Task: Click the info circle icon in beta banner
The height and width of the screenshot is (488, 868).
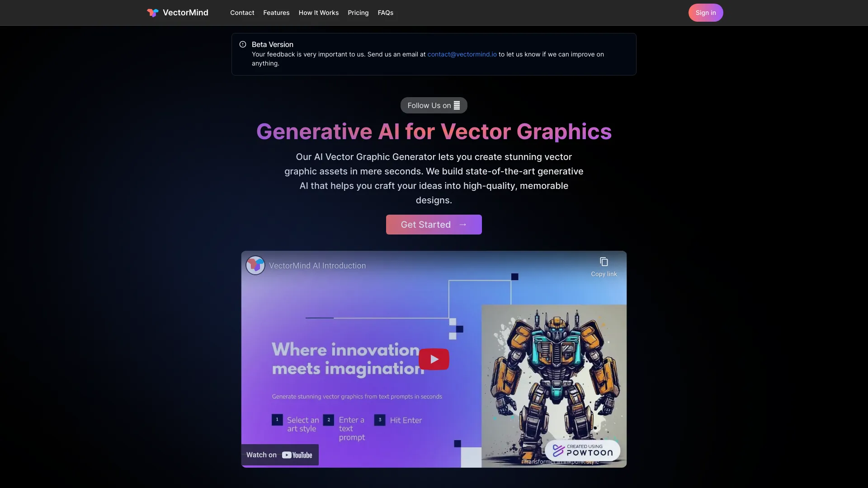Action: tap(243, 44)
